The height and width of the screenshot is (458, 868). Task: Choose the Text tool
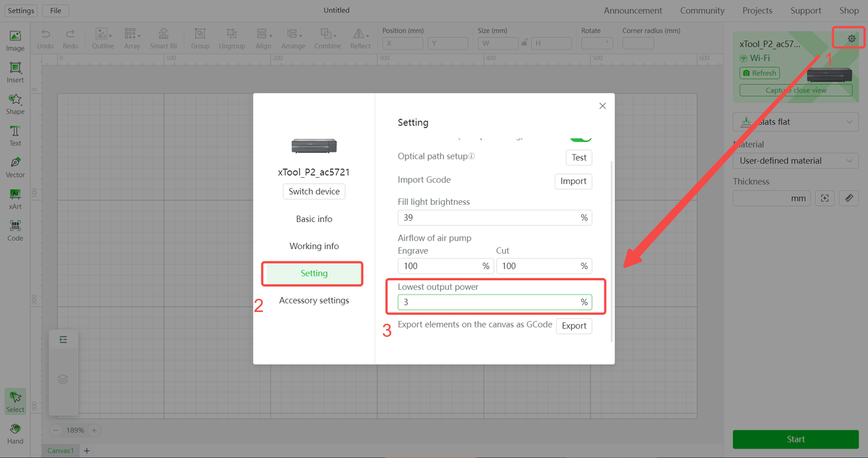tap(15, 135)
